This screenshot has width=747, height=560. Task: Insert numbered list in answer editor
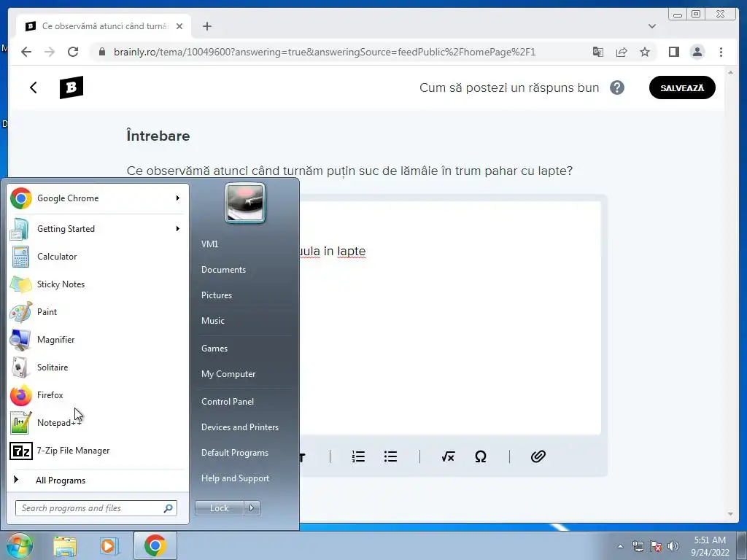click(358, 456)
